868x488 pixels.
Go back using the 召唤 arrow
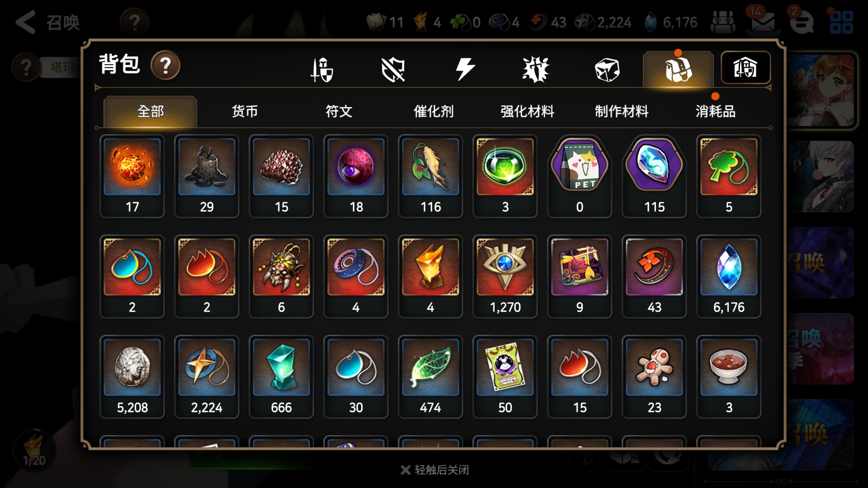47,22
